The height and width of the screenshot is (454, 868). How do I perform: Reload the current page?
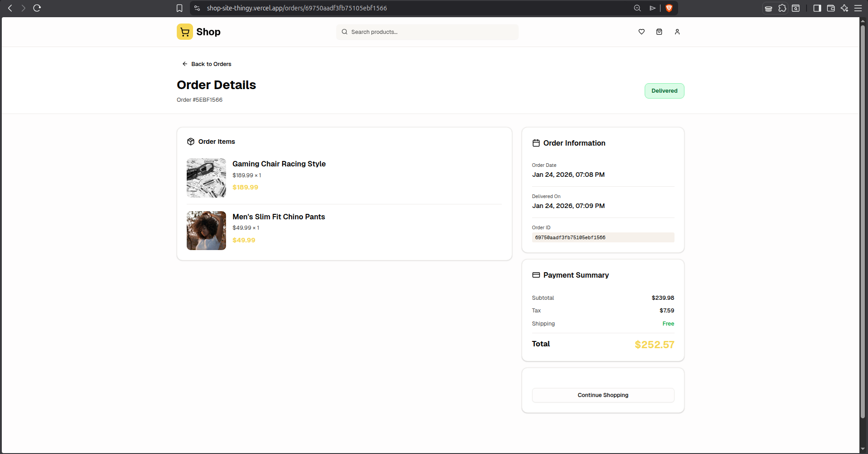pyautogui.click(x=37, y=8)
